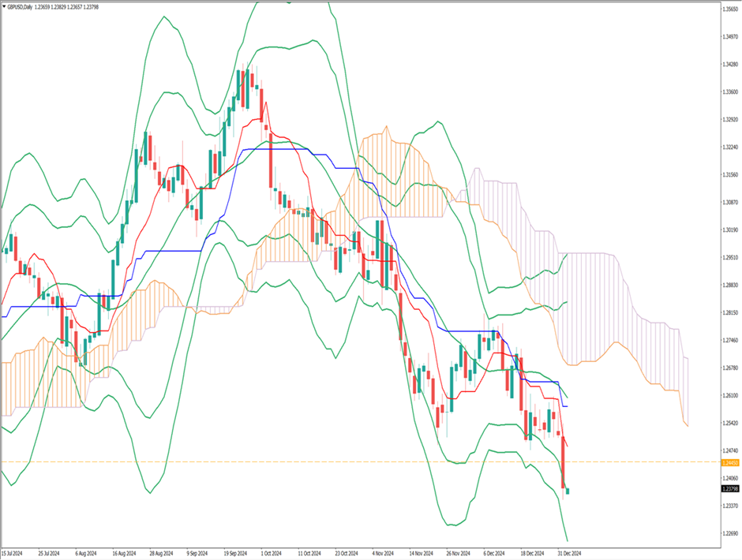Screen dimensions: 742x560
Task: Click the 1.28150 price scale label
Action: [730, 312]
